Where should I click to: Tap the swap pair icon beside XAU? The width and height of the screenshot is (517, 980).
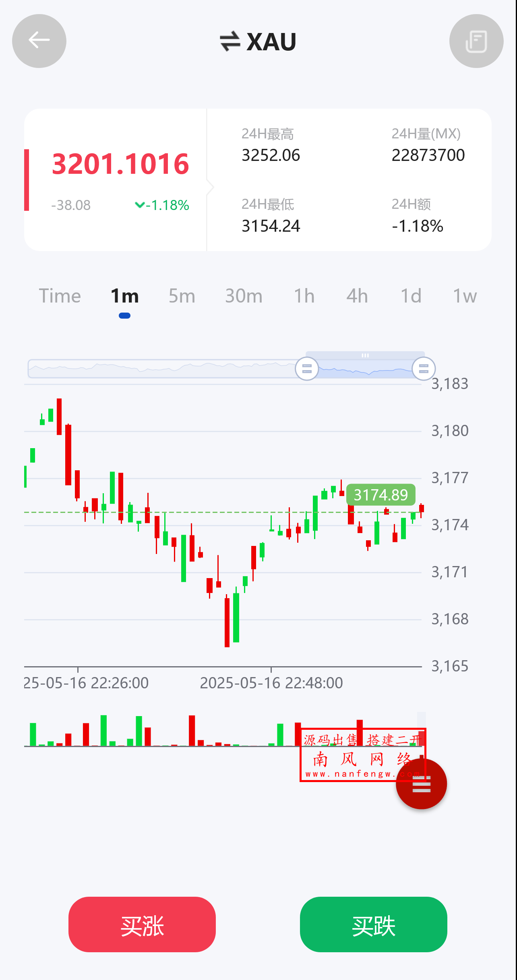(230, 41)
